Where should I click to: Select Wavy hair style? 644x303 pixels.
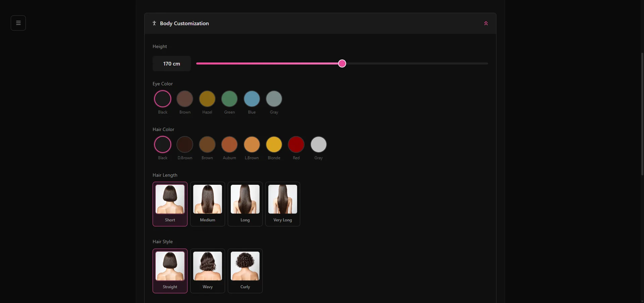point(208,271)
